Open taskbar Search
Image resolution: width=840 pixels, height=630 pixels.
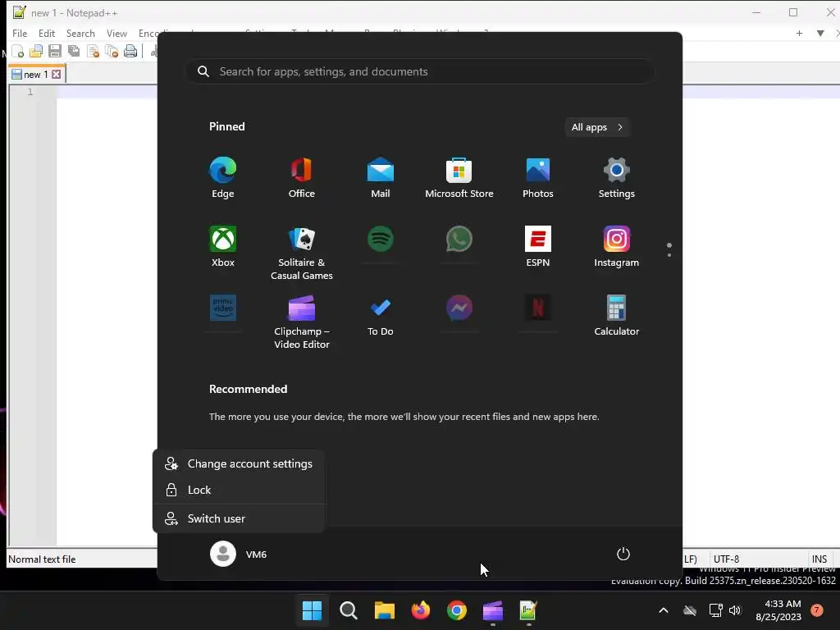pos(348,610)
